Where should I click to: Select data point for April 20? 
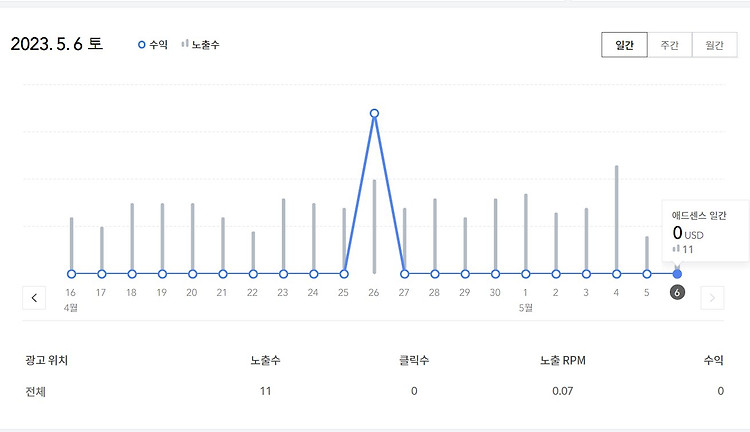tap(192, 274)
